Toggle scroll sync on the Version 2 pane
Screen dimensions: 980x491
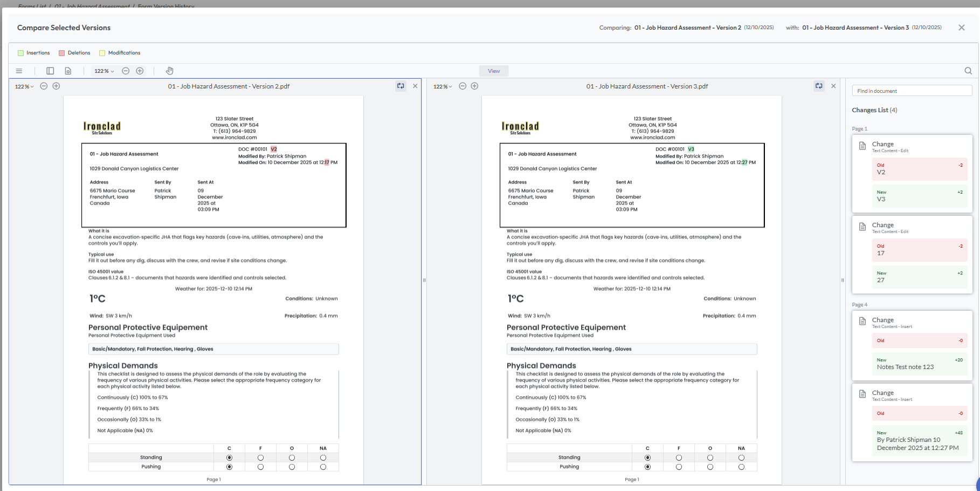pos(401,86)
